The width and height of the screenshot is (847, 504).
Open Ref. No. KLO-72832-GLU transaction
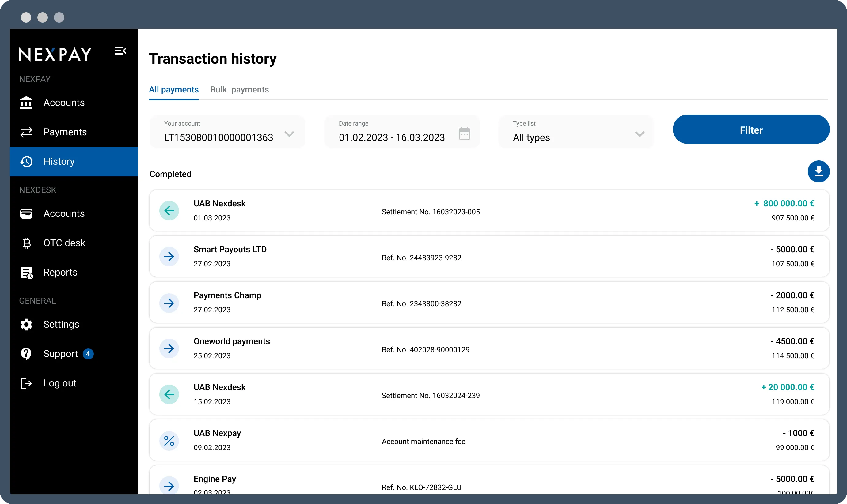click(x=489, y=480)
